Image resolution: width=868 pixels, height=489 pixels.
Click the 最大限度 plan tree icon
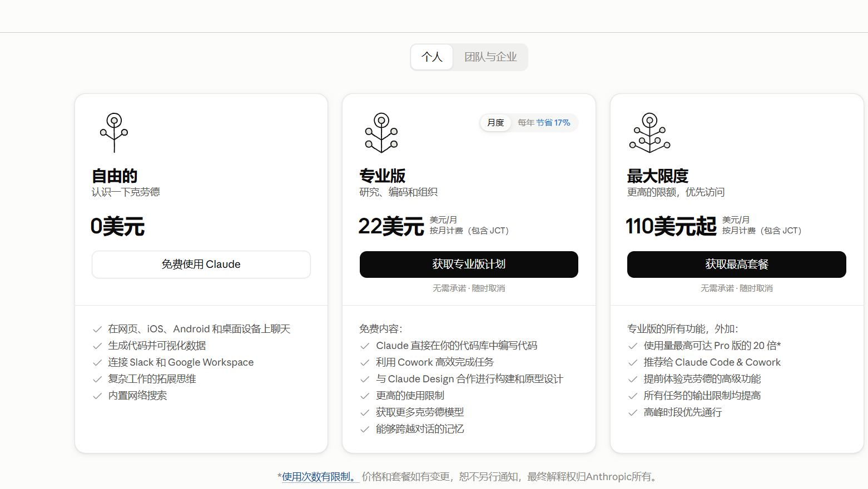[x=649, y=133]
